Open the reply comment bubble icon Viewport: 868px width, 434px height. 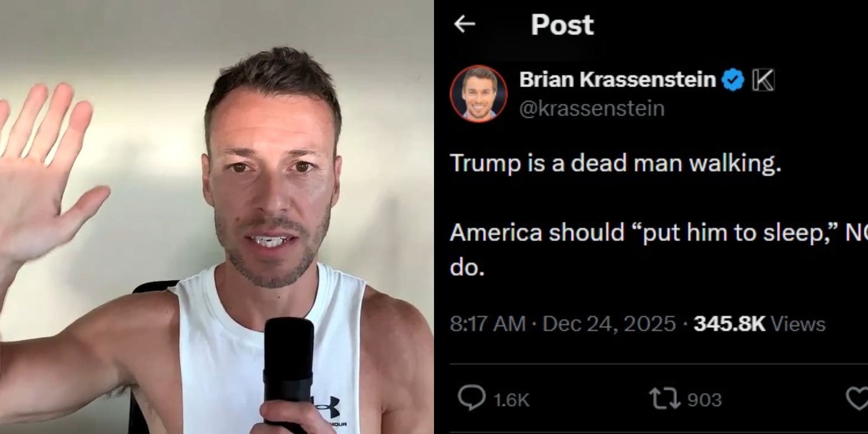coord(472,398)
